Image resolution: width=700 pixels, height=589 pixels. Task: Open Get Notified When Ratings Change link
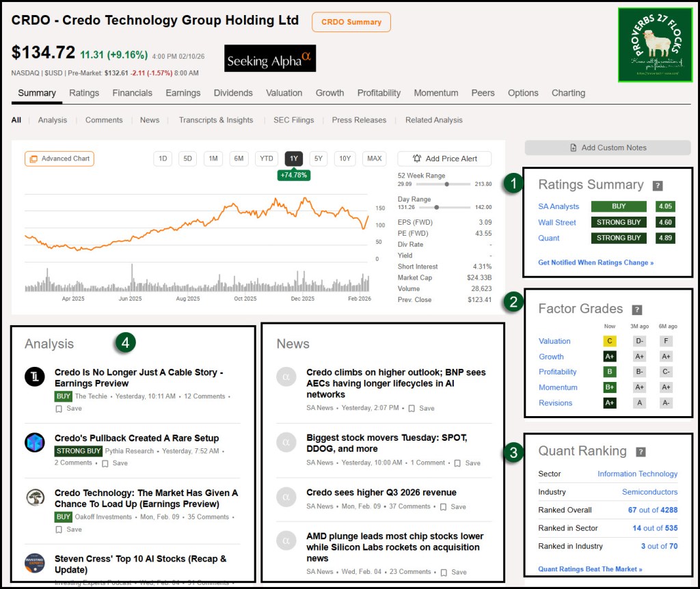coord(595,262)
